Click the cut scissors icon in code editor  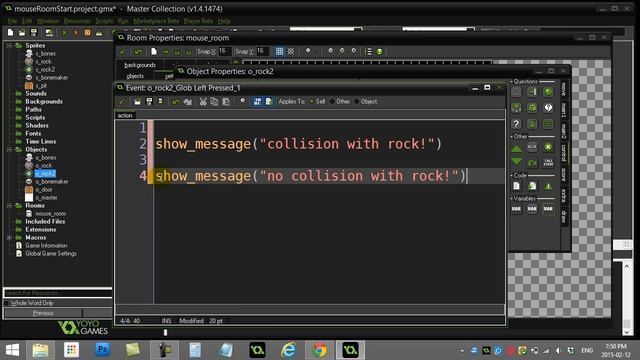pyautogui.click(x=203, y=102)
